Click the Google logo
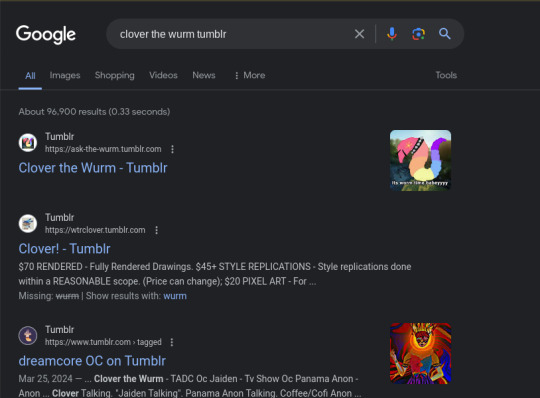The width and height of the screenshot is (540, 398). (46, 34)
